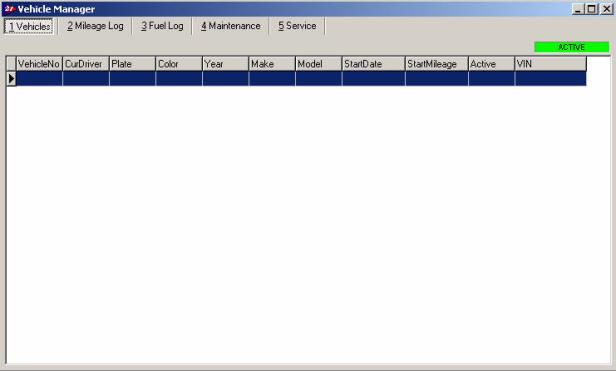Click the empty CurDriver cell in first row
This screenshot has width=616, height=371.
coord(86,79)
